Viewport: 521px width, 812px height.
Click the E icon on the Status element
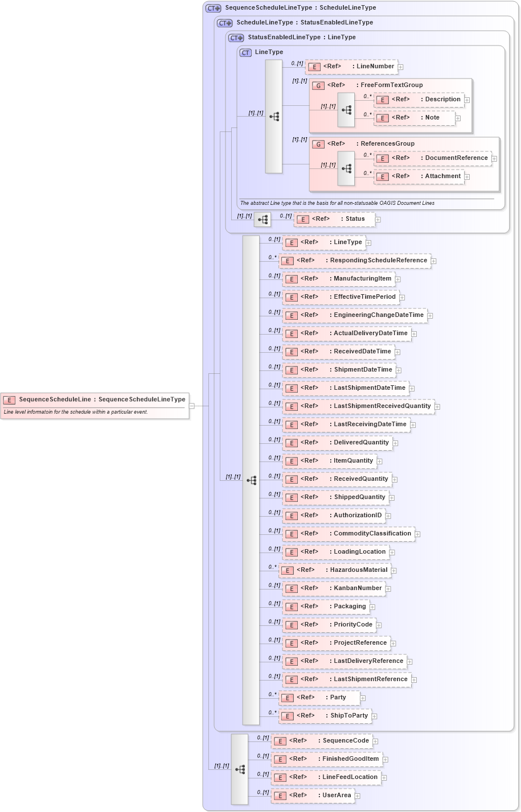pyautogui.click(x=302, y=219)
